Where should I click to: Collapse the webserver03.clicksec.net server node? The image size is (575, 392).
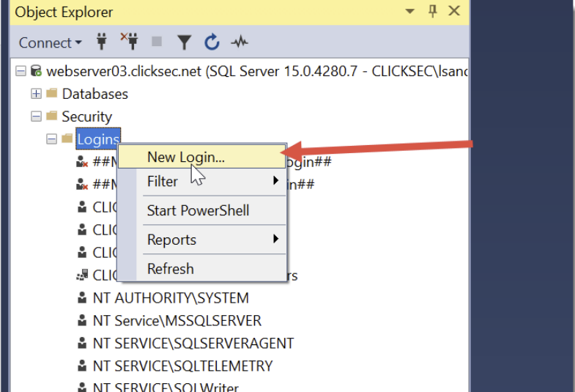(x=21, y=71)
